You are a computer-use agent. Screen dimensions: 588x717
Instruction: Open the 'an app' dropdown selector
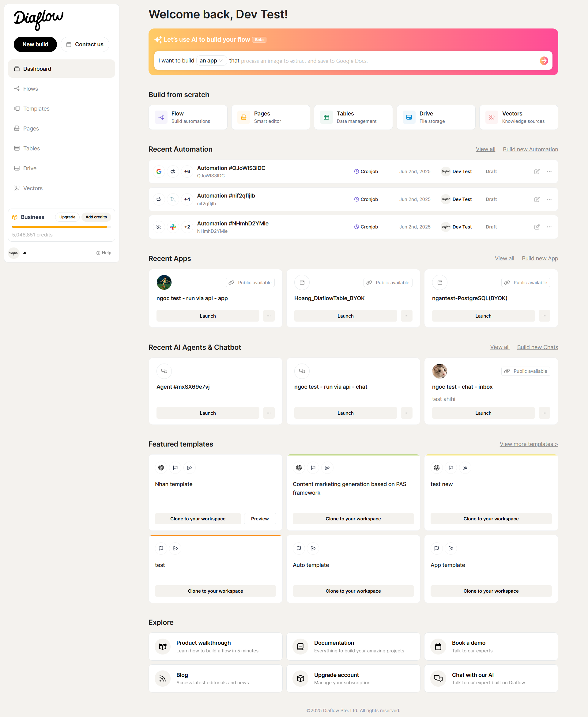(x=211, y=61)
